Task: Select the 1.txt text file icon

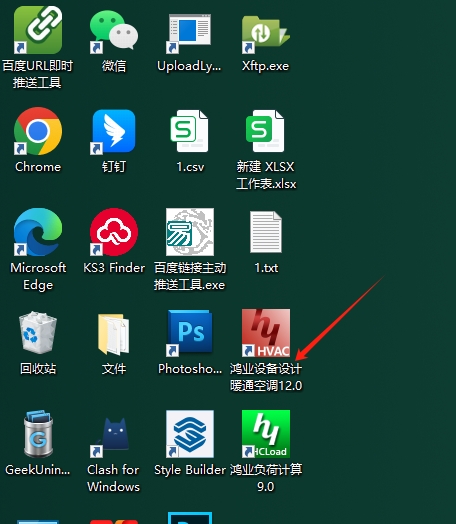Action: click(266, 232)
